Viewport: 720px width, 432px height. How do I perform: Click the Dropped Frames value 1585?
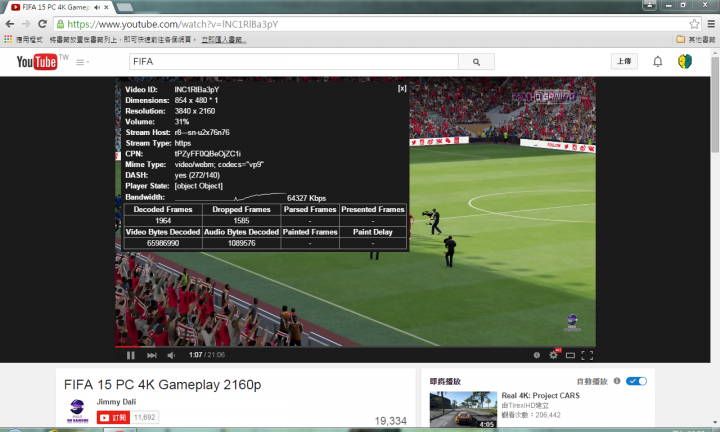coord(241,220)
